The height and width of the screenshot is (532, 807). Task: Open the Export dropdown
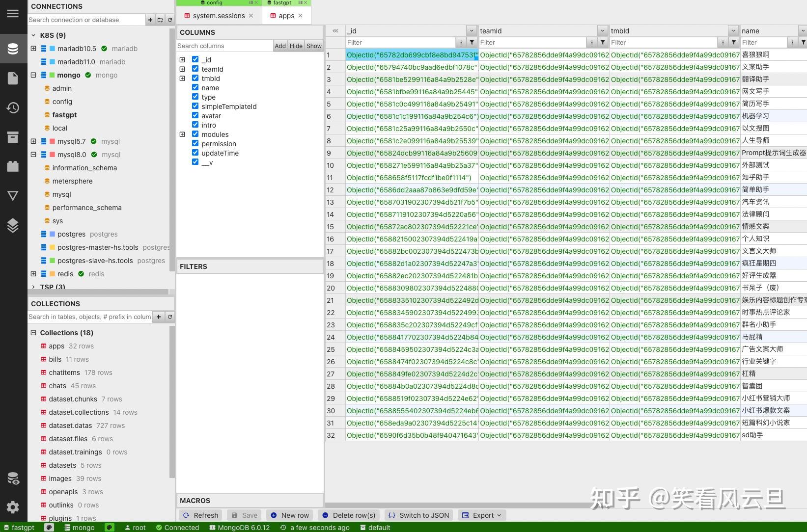click(481, 515)
